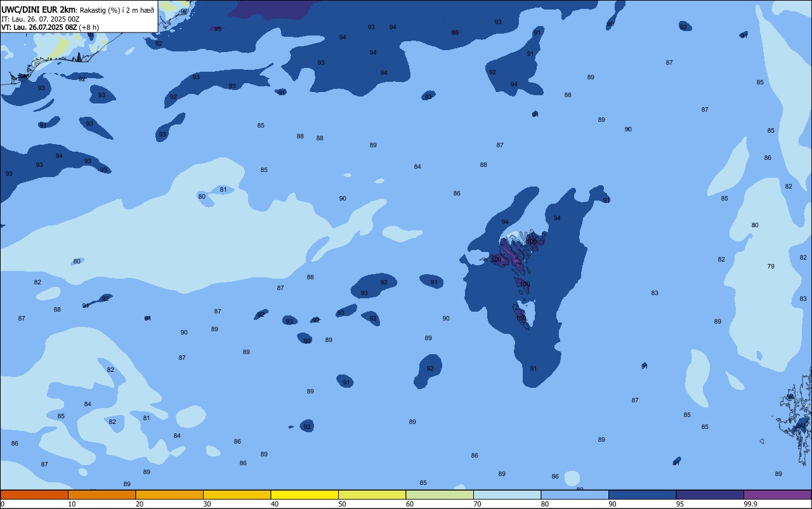Pick the 50–60 yellow-green legend swatch
The image size is (812, 509).
372,494
